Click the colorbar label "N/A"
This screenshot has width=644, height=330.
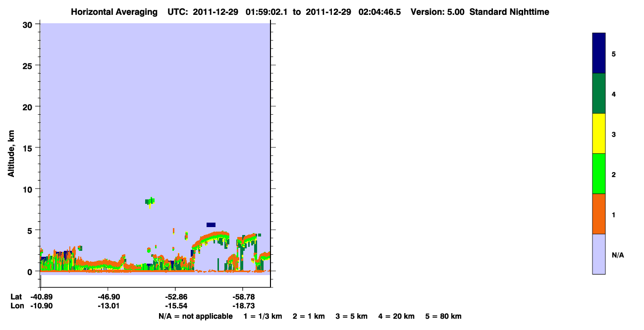618,255
